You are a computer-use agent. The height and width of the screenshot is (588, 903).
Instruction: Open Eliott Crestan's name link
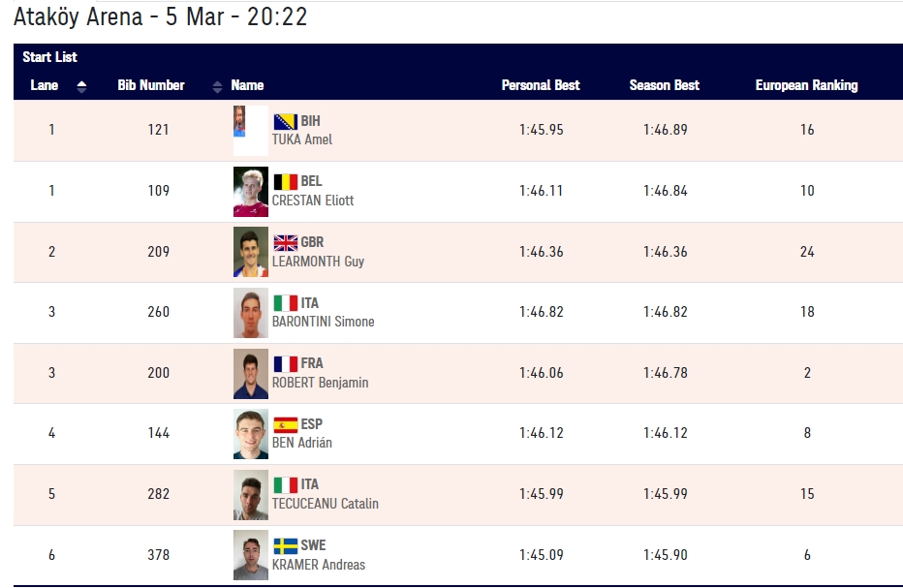click(x=312, y=201)
